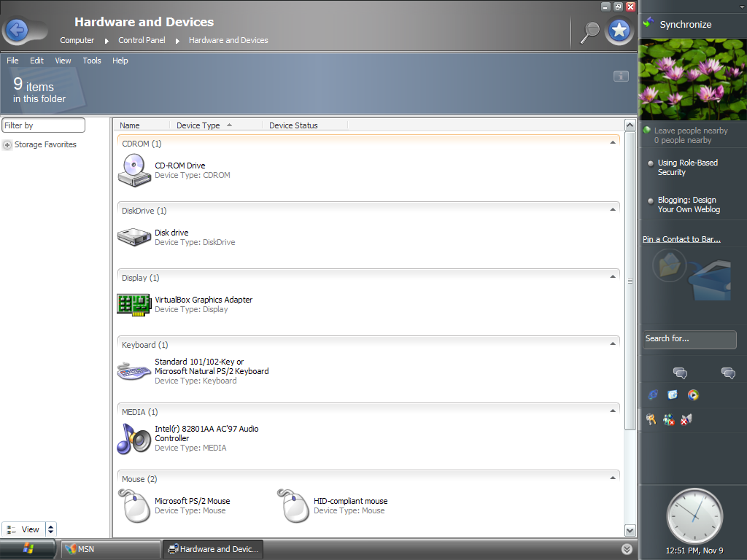Click Control Panel in the breadcrumb path

point(142,40)
